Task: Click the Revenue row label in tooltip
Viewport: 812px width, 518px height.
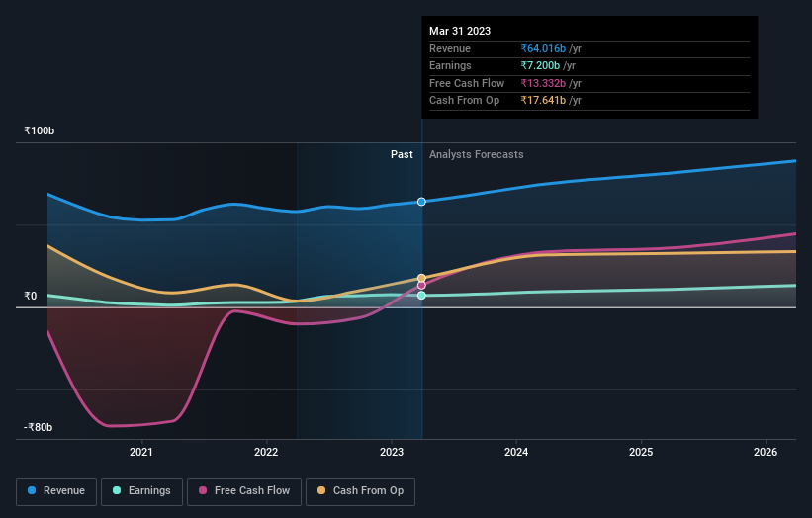Action: 450,48
